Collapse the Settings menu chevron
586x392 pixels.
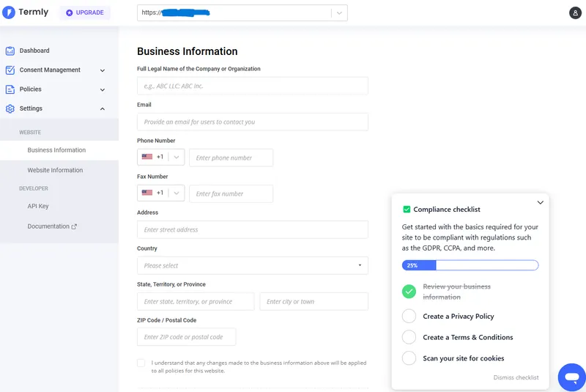[103, 108]
